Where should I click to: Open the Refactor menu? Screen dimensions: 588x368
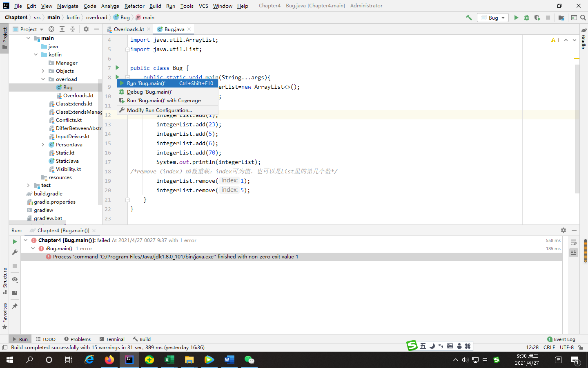(134, 6)
